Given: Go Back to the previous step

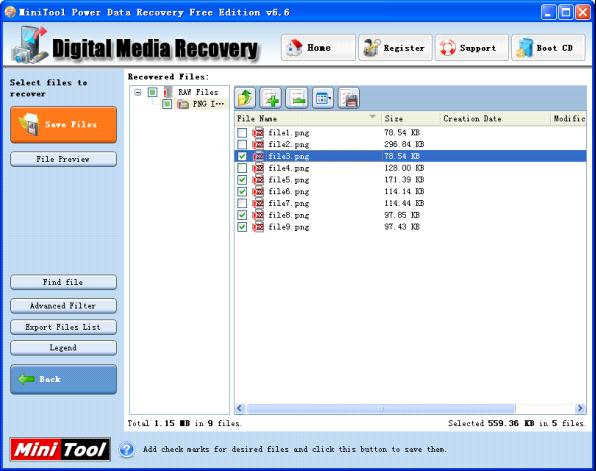Looking at the screenshot, I should point(63,379).
